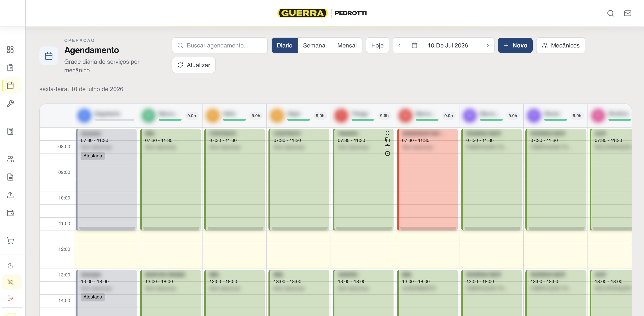The height and width of the screenshot is (316, 644).
Task: Go to next day with right chevron
Action: tap(487, 45)
